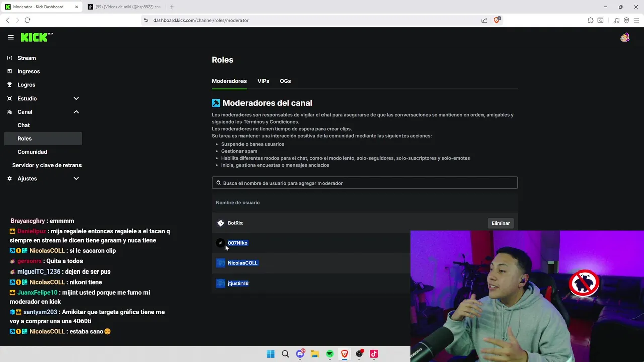Click the BotRix username
This screenshot has height=362, width=644.
pyautogui.click(x=235, y=223)
